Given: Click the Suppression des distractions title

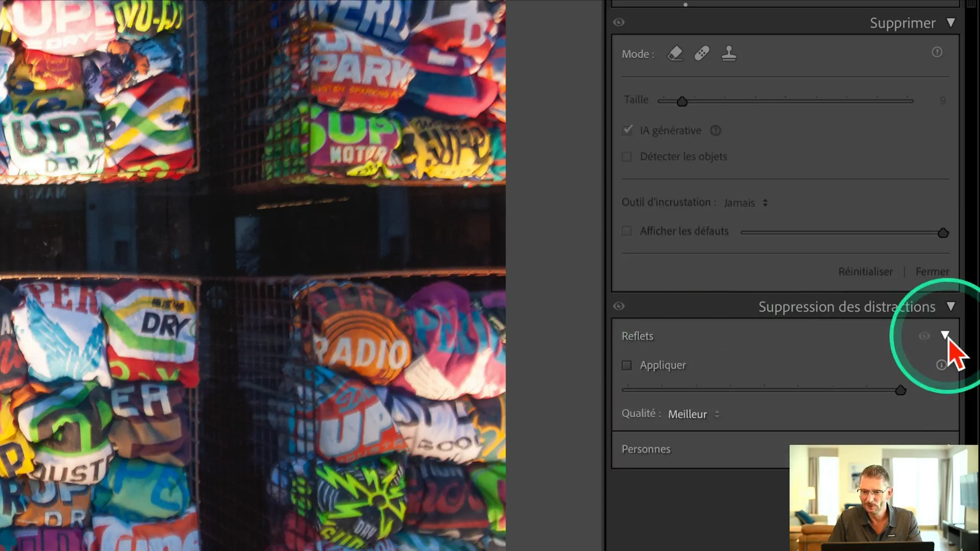Looking at the screenshot, I should 847,307.
